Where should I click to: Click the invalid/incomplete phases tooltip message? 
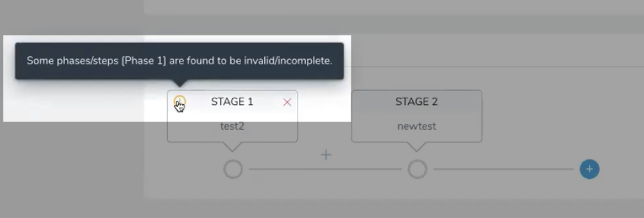[x=180, y=61]
